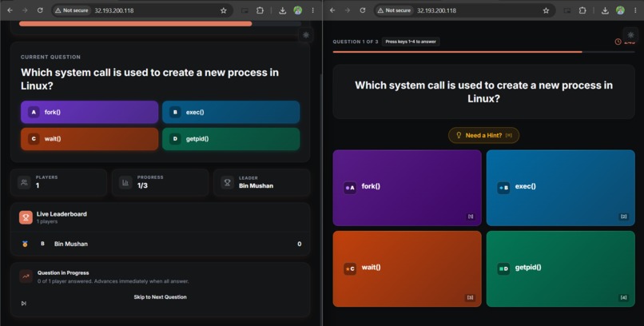
Task: Open extensions puzzle icon in right browser
Action: 582,10
